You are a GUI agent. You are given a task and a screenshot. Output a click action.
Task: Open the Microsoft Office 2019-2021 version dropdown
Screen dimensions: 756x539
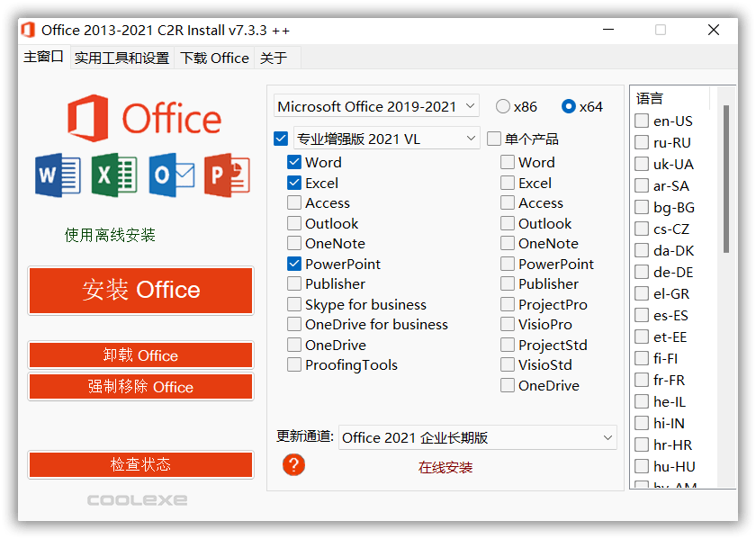pos(376,106)
